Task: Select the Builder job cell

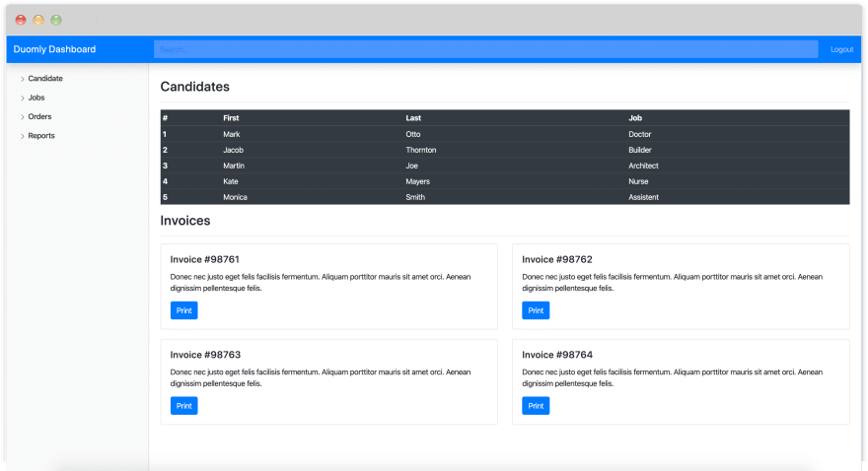Action: click(x=639, y=150)
